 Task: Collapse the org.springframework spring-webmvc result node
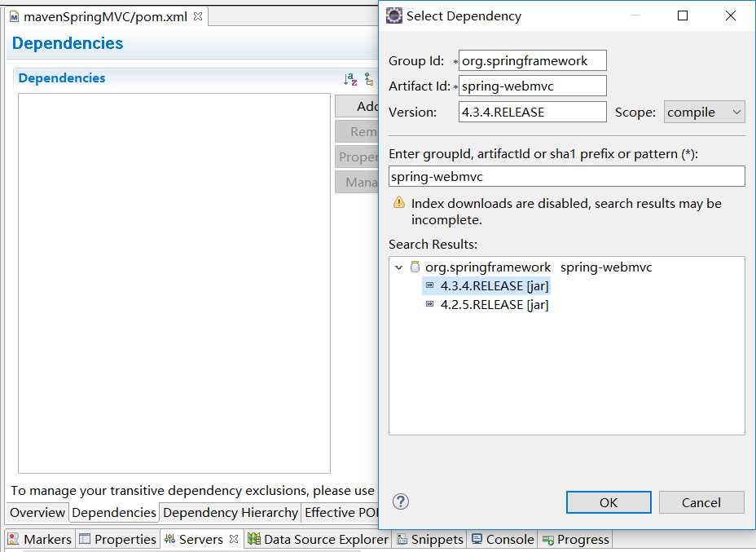point(398,267)
